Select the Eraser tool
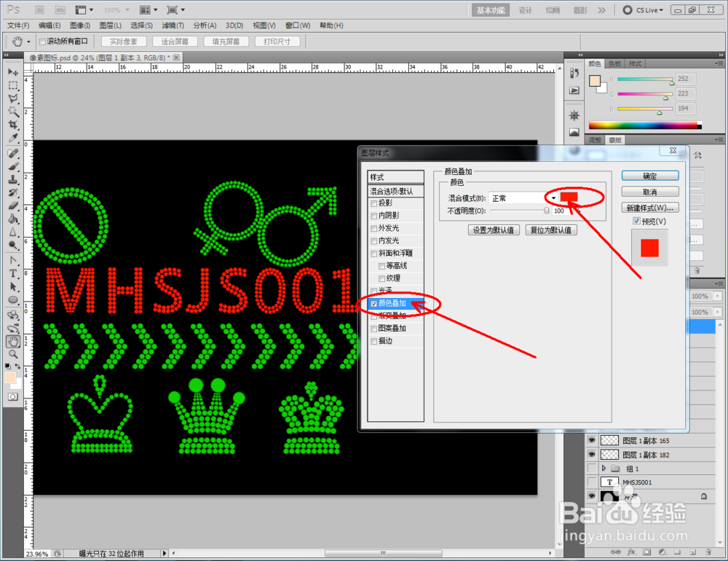 pyautogui.click(x=13, y=205)
